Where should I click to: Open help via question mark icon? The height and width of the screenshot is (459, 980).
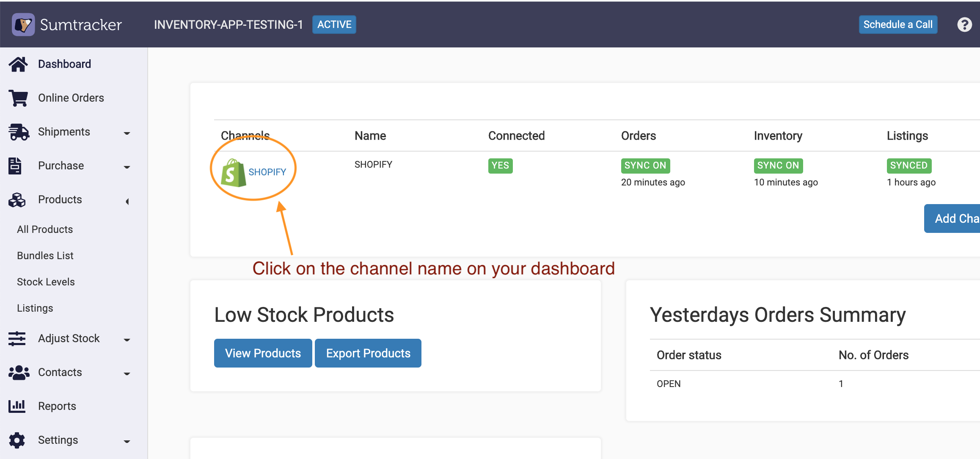point(964,25)
